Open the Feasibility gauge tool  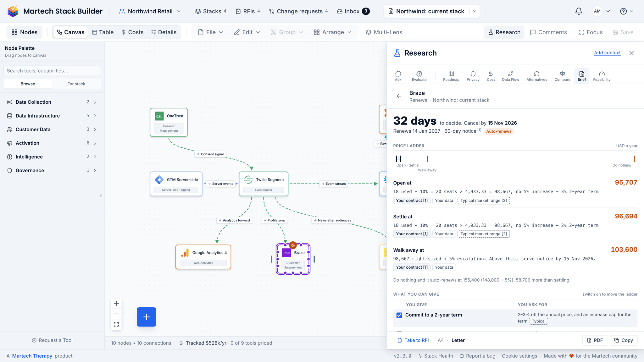point(602,76)
